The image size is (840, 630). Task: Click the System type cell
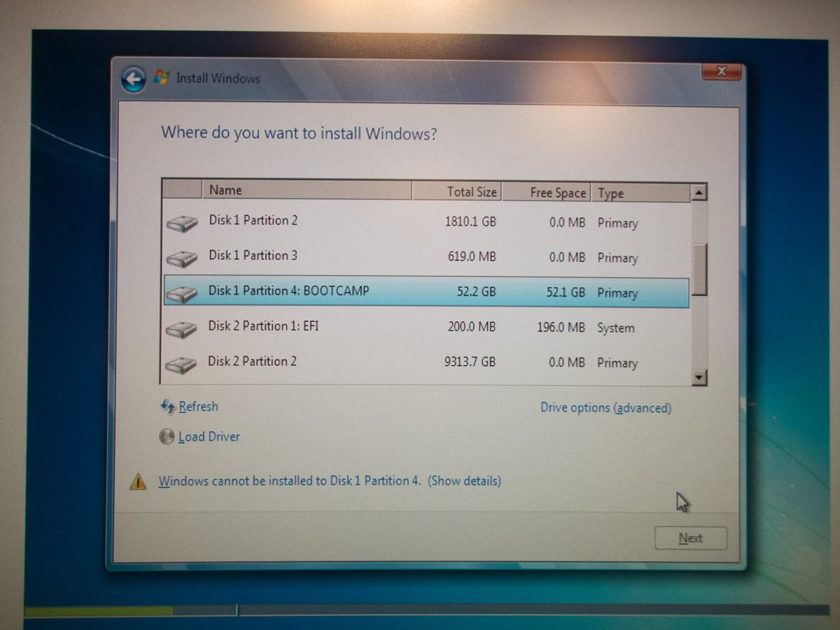616,328
